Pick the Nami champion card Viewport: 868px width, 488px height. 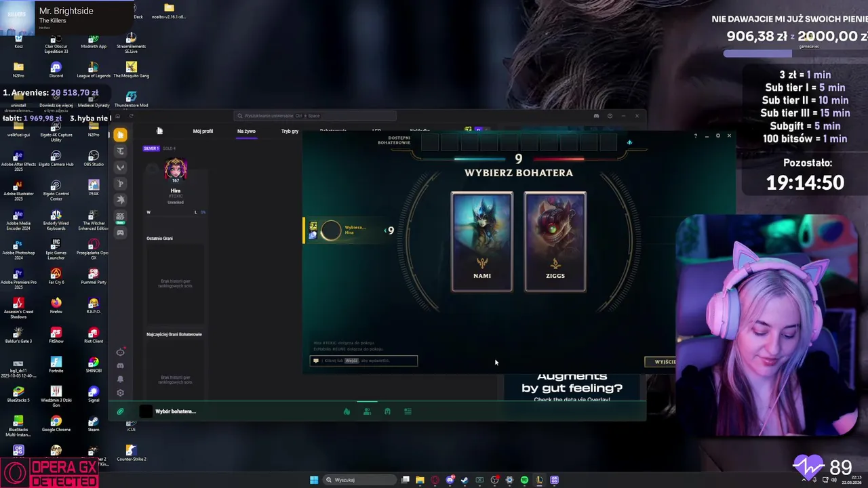point(482,242)
